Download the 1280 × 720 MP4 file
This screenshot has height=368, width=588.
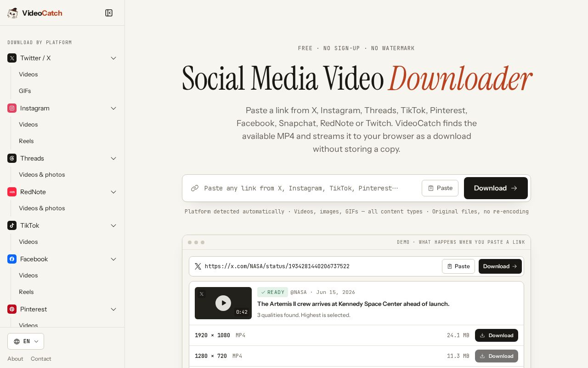coord(497,356)
